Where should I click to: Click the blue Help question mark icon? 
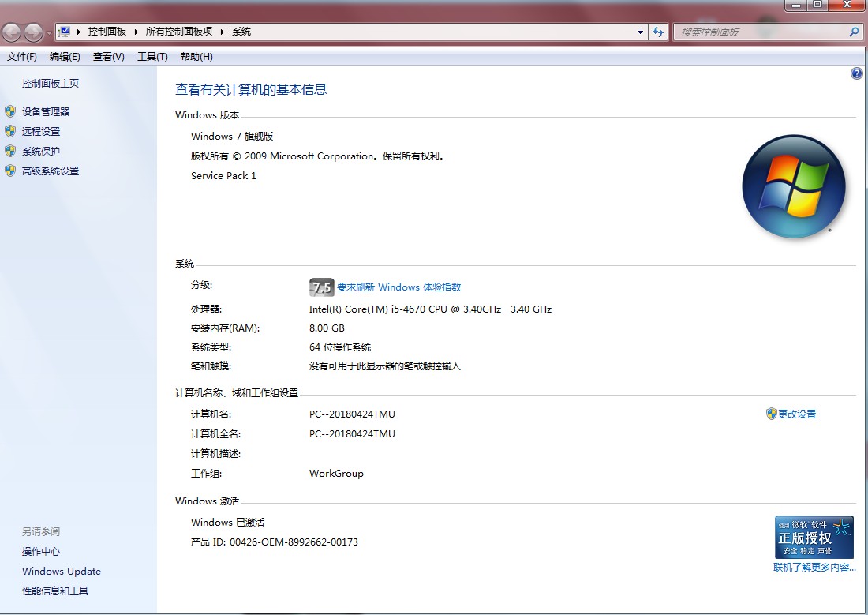click(856, 73)
